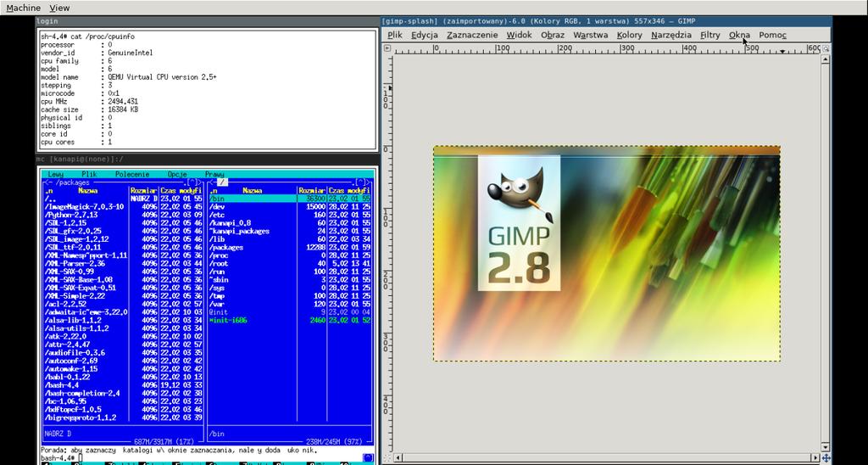Image resolution: width=868 pixels, height=465 pixels.
Task: Toggle Quick Mask button at GIMP bottom-left corner
Action: click(x=387, y=458)
